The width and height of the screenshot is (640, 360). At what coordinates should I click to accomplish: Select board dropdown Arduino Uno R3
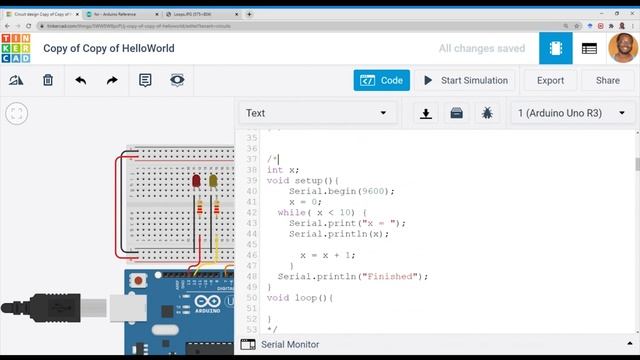click(x=571, y=113)
